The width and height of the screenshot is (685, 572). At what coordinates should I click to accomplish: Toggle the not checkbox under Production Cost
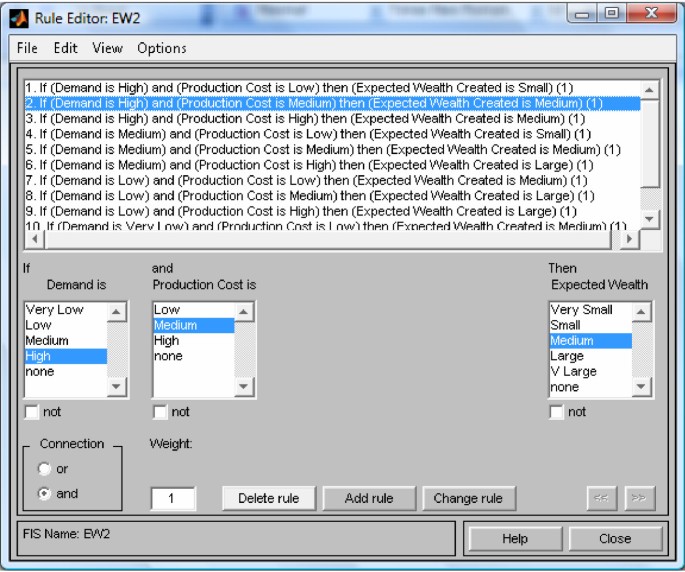[160, 412]
